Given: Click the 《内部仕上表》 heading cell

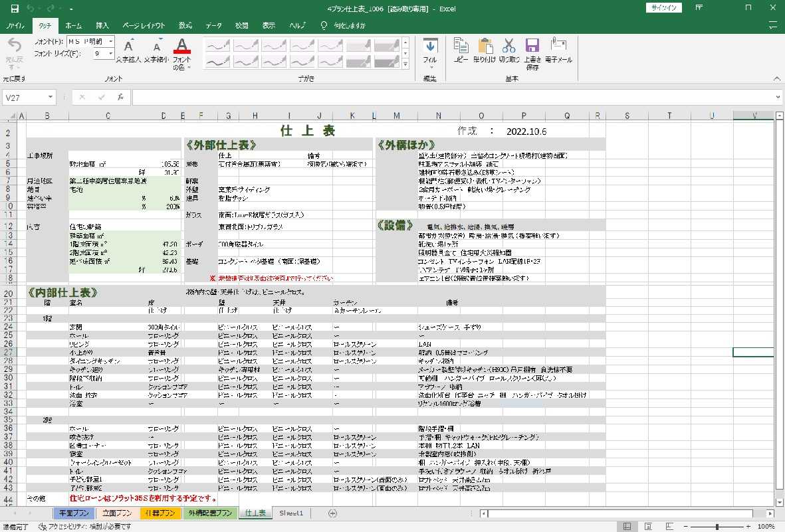Looking at the screenshot, I should click(x=62, y=292).
